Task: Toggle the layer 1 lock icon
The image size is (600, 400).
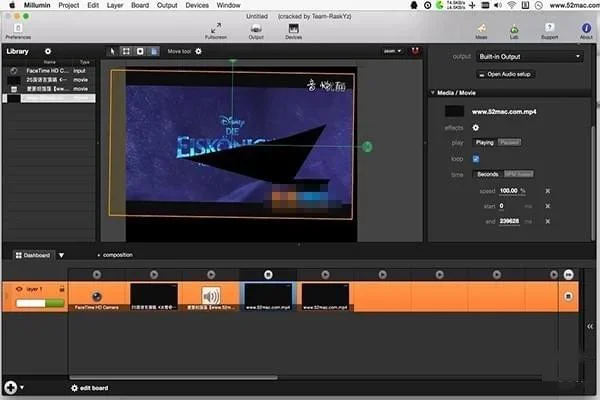Action: pos(62,289)
